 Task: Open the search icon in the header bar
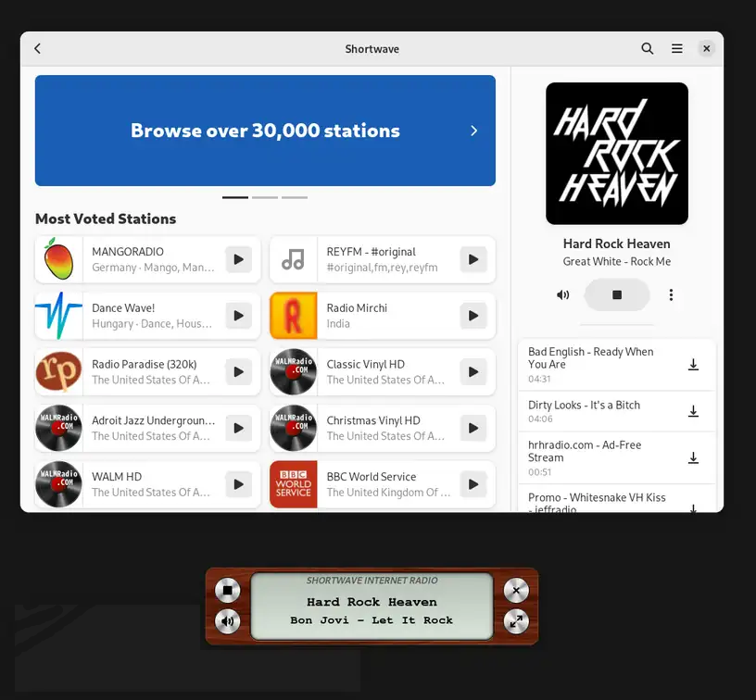click(648, 49)
